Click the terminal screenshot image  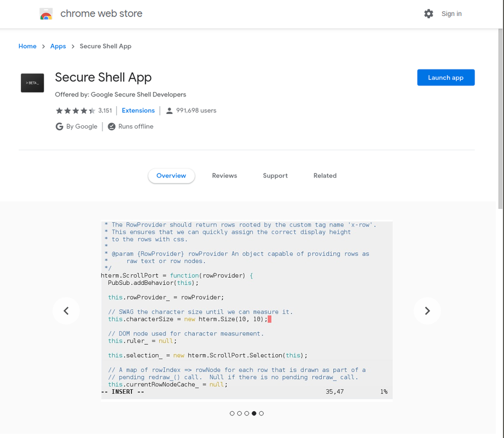click(x=247, y=310)
